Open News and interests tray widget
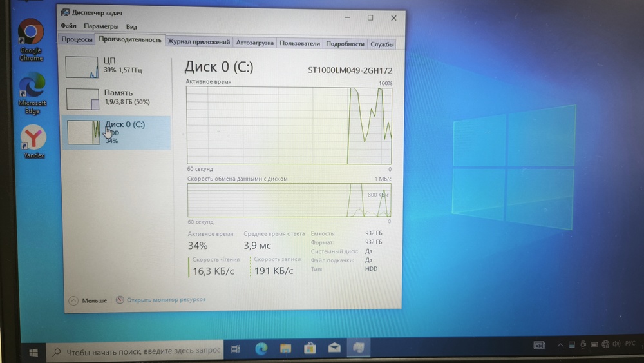644x363 pixels. (x=539, y=346)
